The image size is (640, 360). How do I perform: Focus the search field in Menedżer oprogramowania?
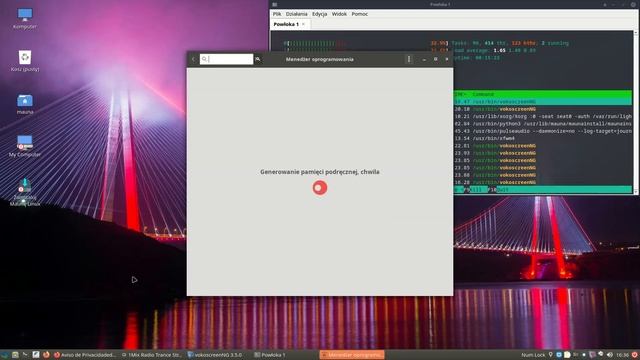(227, 59)
